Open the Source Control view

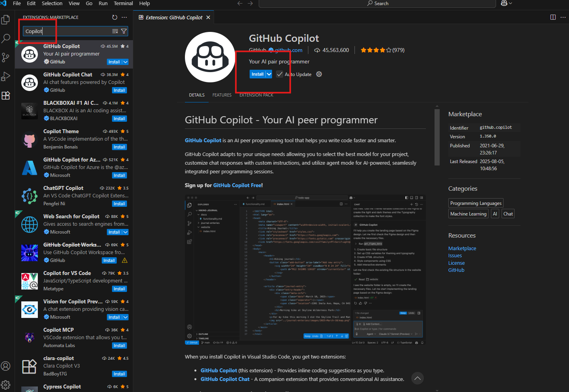6,57
